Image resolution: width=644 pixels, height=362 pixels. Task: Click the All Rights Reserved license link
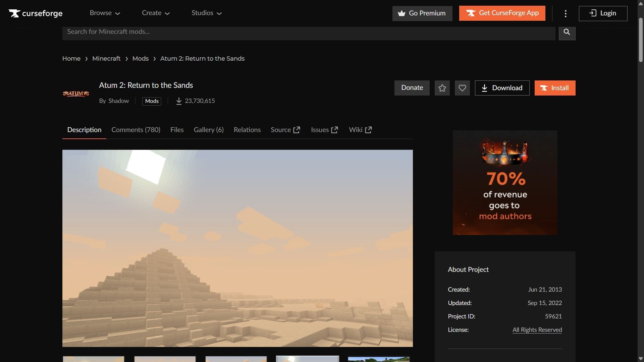pyautogui.click(x=537, y=330)
